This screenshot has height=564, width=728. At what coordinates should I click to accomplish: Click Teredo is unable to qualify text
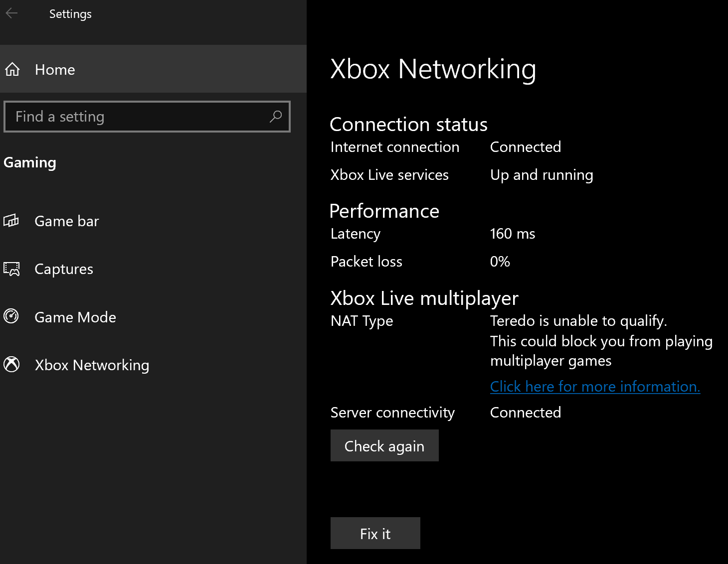click(x=578, y=321)
